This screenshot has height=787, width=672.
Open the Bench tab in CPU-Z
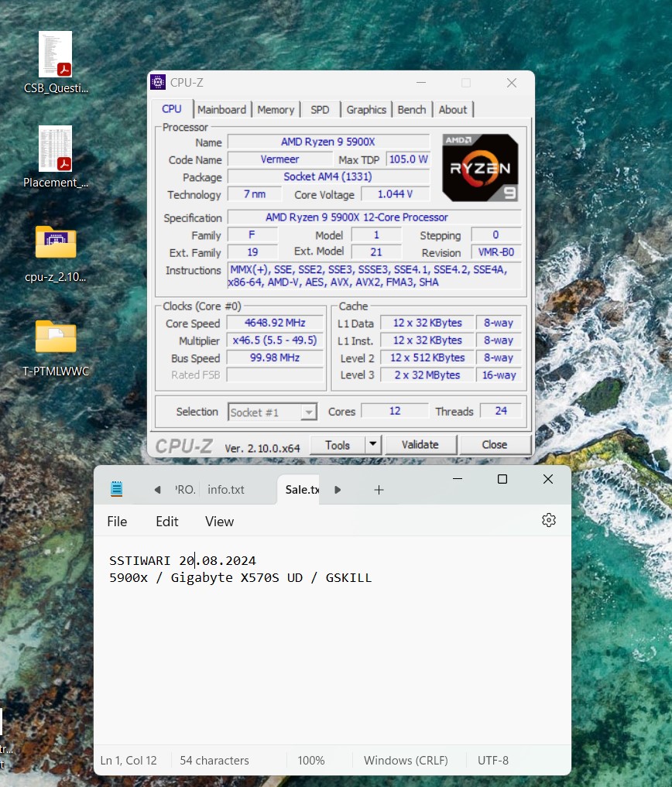pyautogui.click(x=412, y=110)
